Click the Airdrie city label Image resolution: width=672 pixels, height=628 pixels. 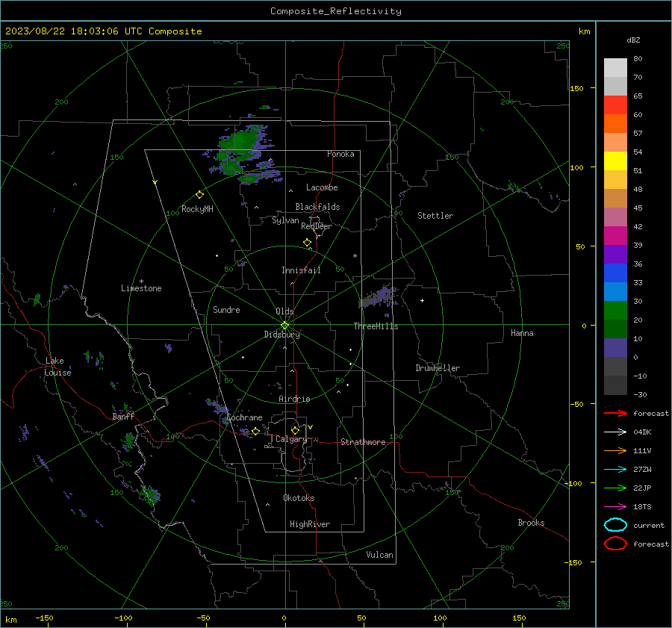(x=294, y=399)
